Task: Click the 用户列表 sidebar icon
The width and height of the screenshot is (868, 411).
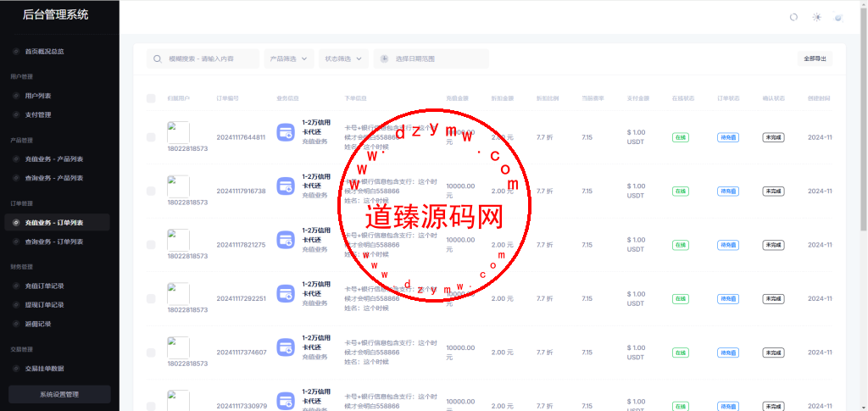Action: pos(16,96)
